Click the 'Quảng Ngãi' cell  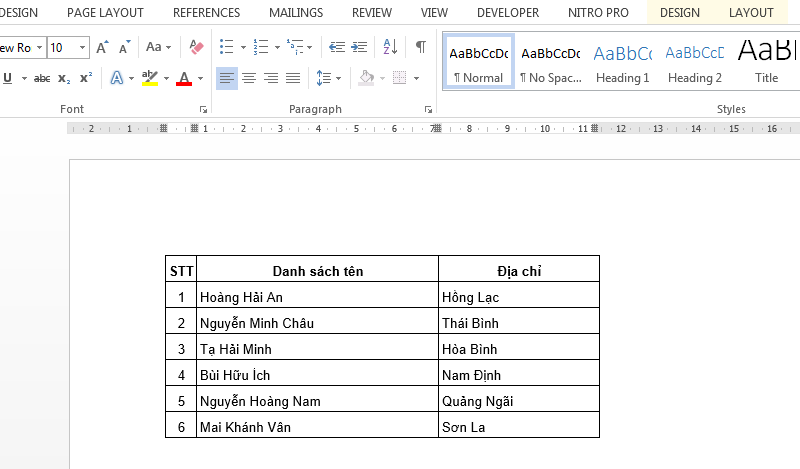(519, 399)
